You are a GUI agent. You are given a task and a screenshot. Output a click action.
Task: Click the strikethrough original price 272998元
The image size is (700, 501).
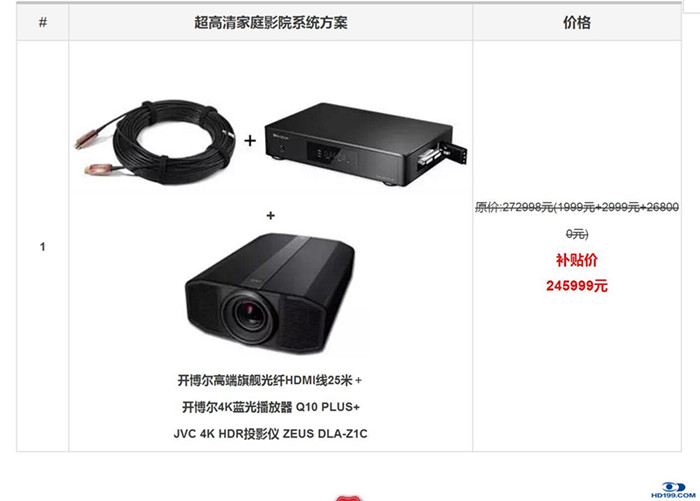514,207
